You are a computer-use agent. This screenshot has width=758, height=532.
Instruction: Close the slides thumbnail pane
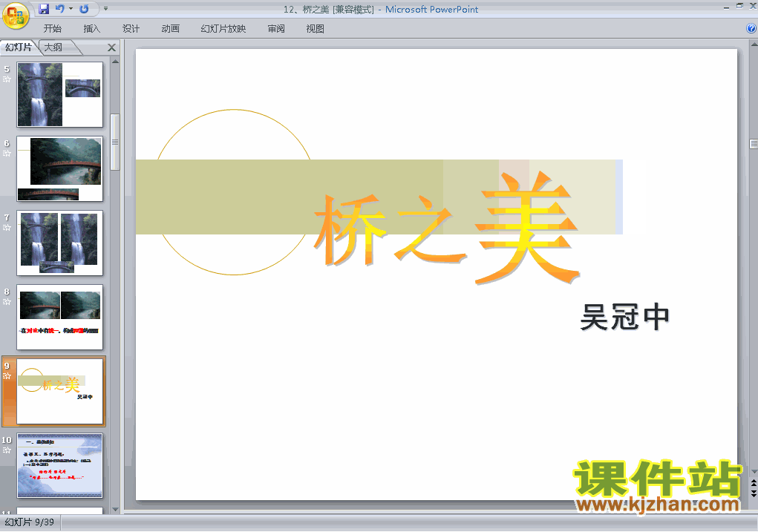pyautogui.click(x=111, y=47)
